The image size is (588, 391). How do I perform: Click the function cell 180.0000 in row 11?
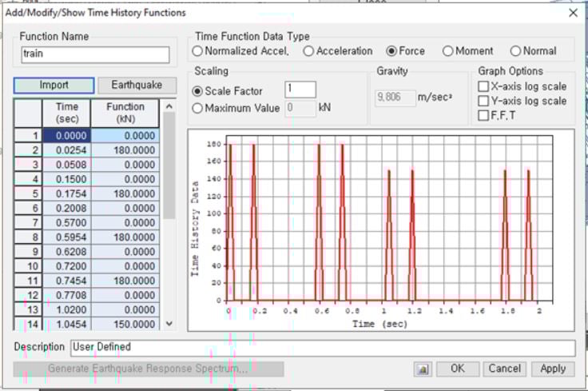click(125, 281)
